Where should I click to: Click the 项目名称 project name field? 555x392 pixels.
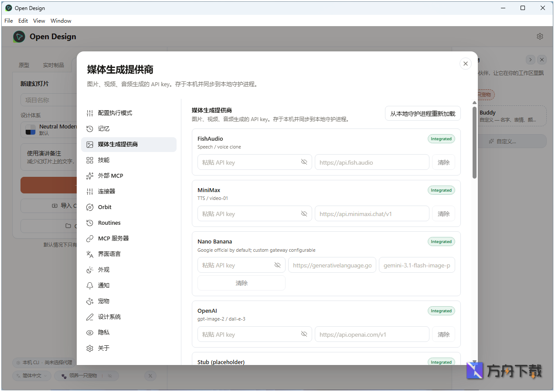click(x=49, y=100)
